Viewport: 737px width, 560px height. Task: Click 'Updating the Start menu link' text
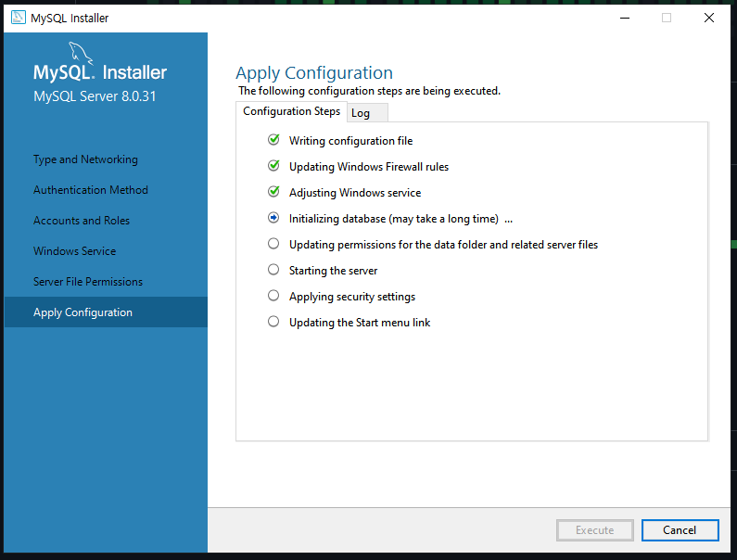click(x=360, y=323)
